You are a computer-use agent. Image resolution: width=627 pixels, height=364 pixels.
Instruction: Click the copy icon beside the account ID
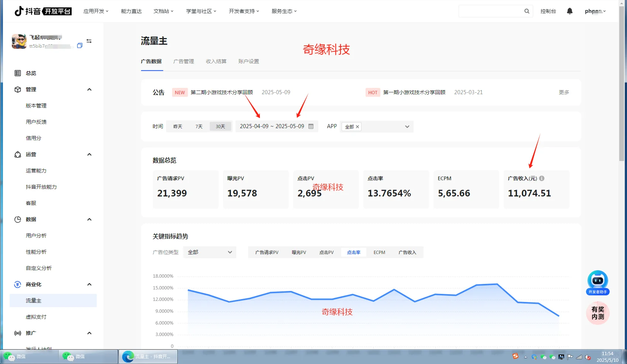(x=79, y=46)
